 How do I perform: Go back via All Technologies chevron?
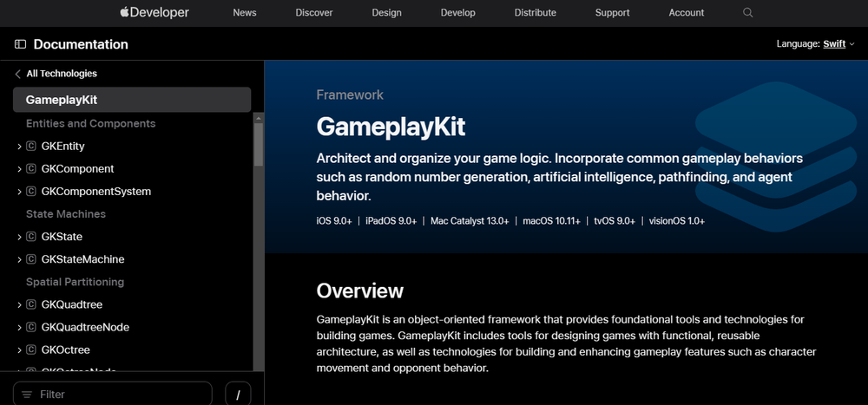17,74
